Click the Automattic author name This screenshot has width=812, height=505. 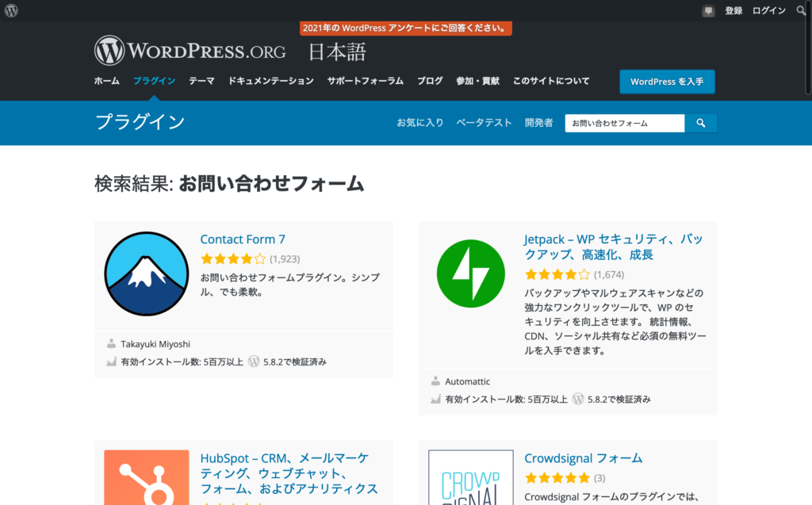click(x=468, y=381)
